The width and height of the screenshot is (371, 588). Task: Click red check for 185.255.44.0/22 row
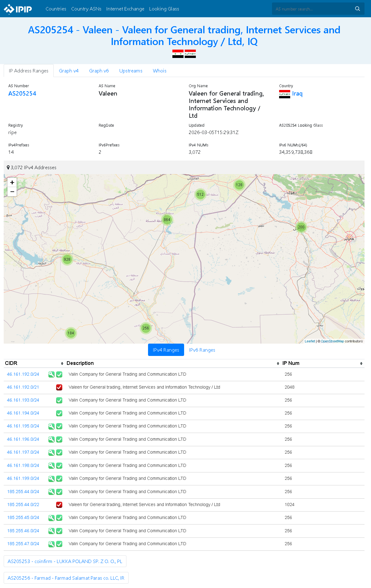(x=59, y=505)
